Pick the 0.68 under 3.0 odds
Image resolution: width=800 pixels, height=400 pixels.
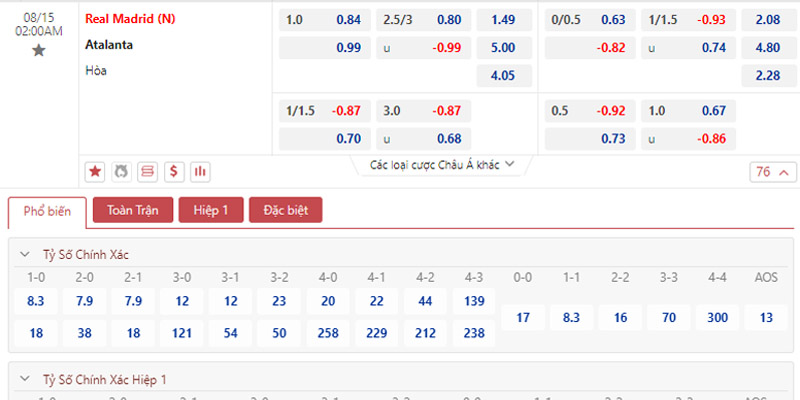[423, 139]
